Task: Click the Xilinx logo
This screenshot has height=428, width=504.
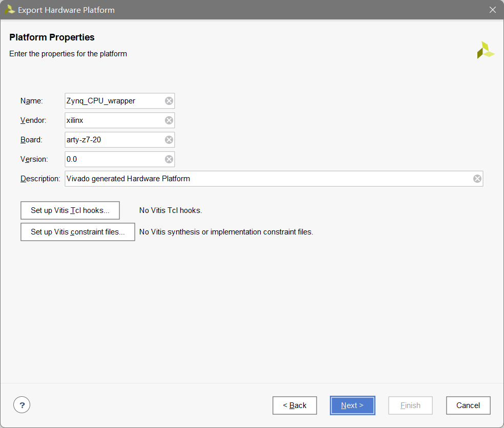Action: click(485, 50)
